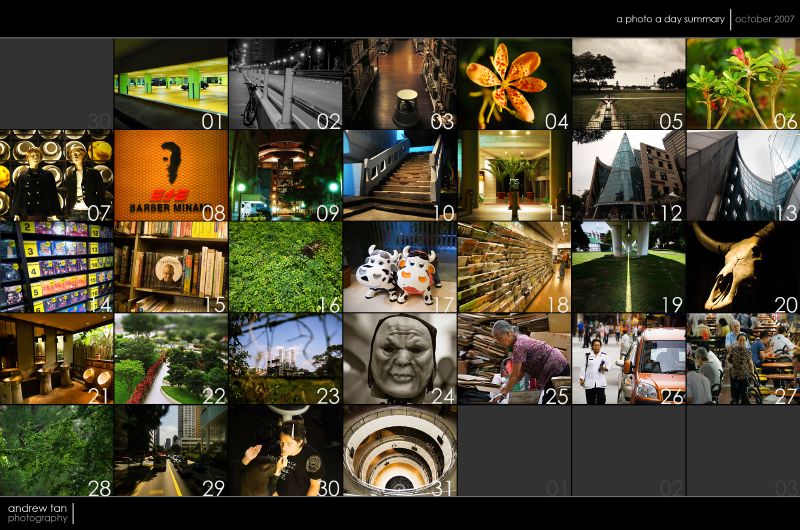Click the 'andrew tan photography' credit
This screenshot has width=800, height=530.
tap(37, 513)
